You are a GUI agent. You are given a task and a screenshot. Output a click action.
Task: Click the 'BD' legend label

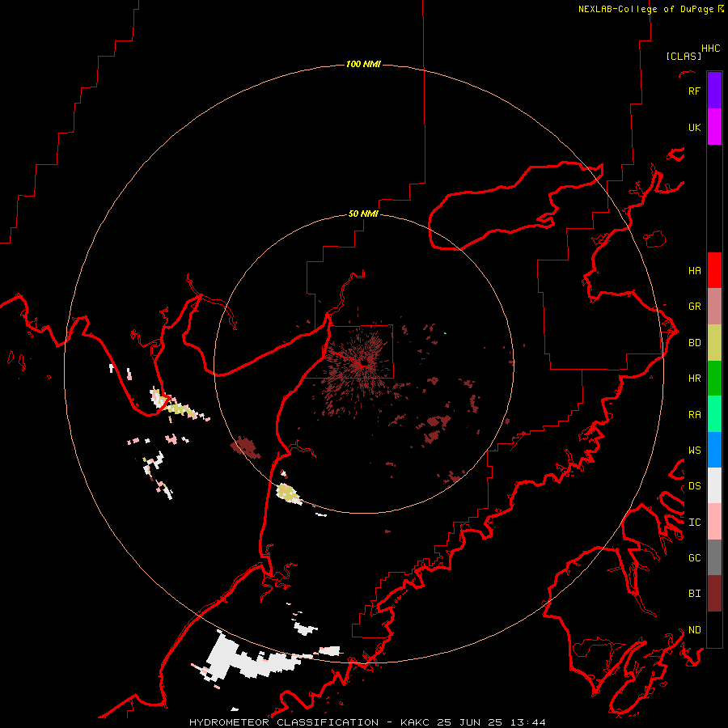click(x=694, y=343)
